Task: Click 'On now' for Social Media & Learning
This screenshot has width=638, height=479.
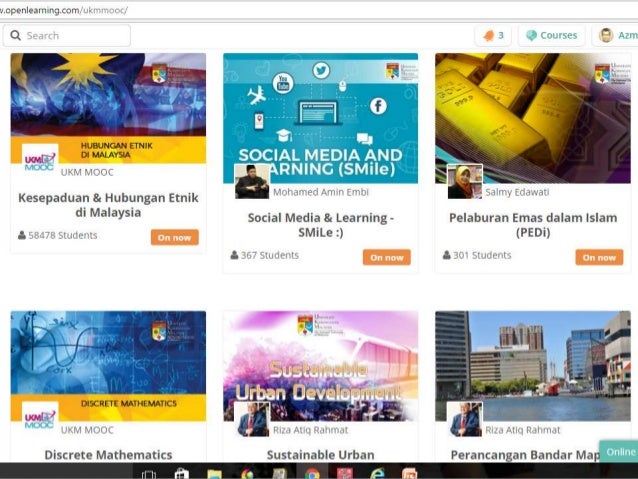Action: click(x=387, y=257)
